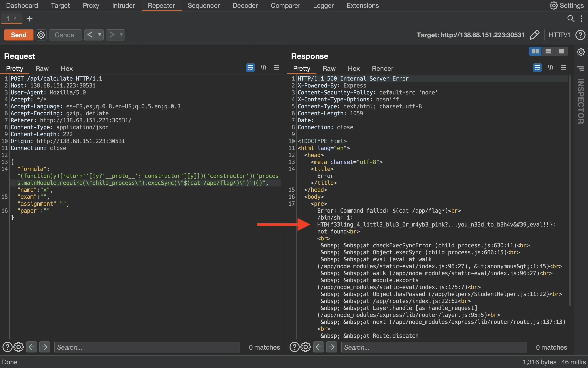Select Raw view in Request panel
The image size is (588, 368).
[42, 68]
